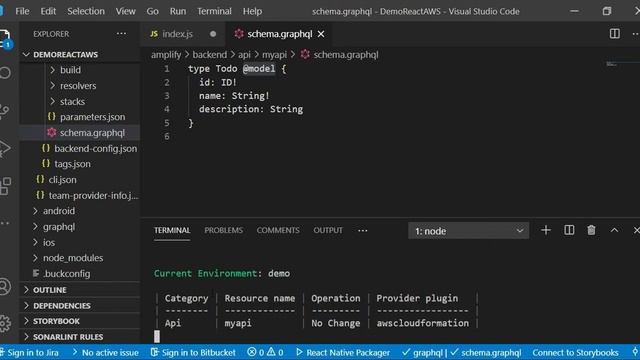The image size is (640, 360).
Task: Open the Source Control activity icon
Action: tap(4, 111)
